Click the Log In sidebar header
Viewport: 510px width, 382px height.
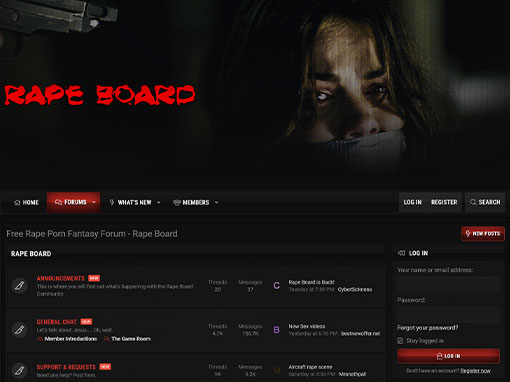coord(418,253)
